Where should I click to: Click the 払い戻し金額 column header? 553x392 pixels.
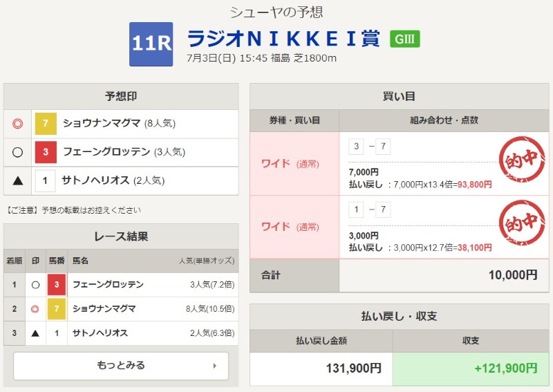click(321, 341)
